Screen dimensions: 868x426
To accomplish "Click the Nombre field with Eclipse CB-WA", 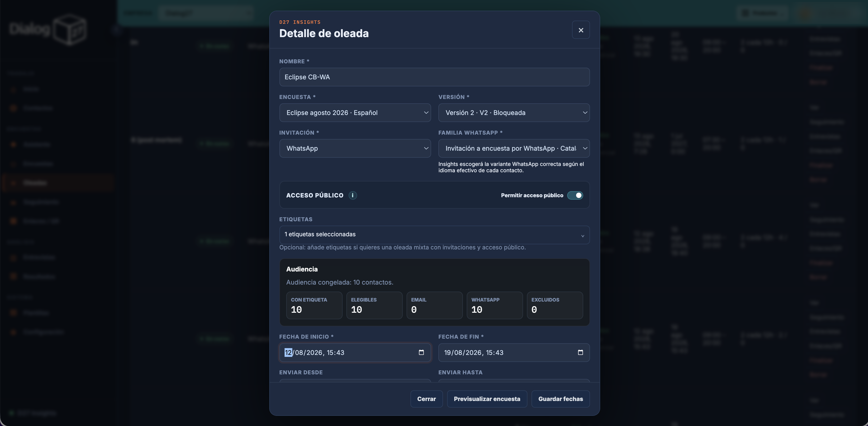I will pos(434,77).
